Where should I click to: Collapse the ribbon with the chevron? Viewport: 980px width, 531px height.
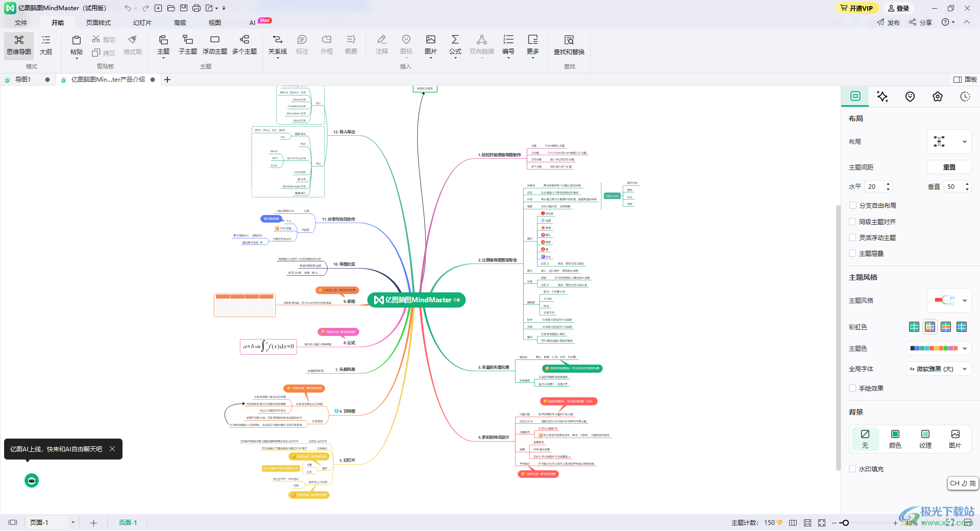click(967, 22)
